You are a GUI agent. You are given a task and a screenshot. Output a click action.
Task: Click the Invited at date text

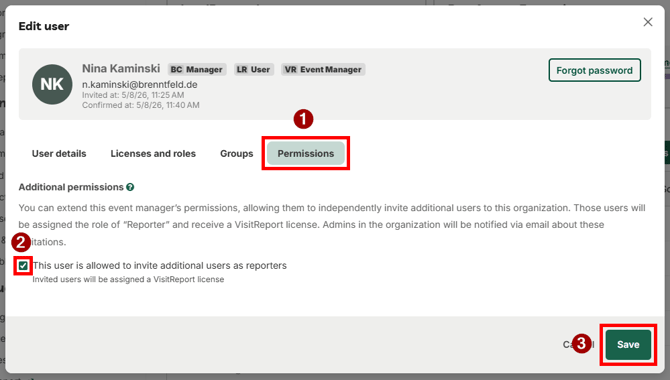tap(133, 95)
